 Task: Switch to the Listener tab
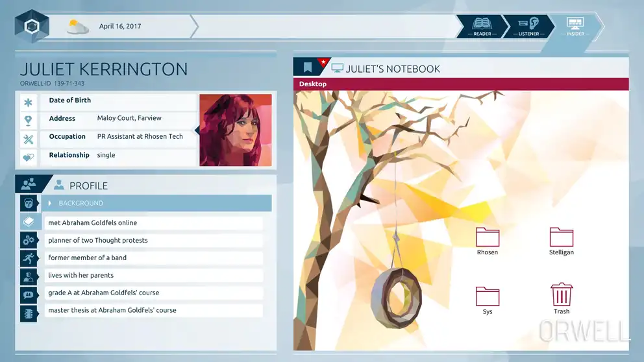(x=528, y=26)
